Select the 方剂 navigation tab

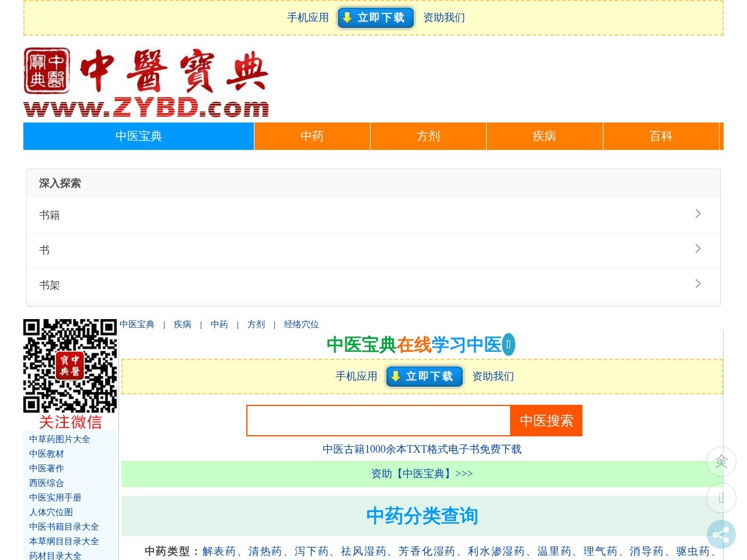[x=428, y=136]
